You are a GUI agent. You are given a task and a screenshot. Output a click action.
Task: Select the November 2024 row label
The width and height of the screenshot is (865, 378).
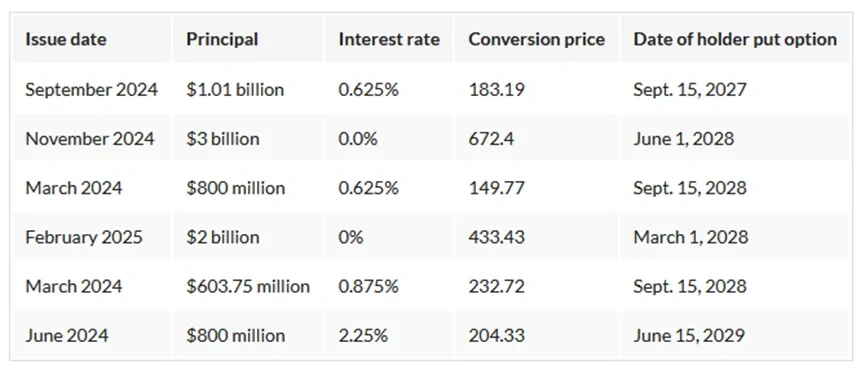pos(90,139)
